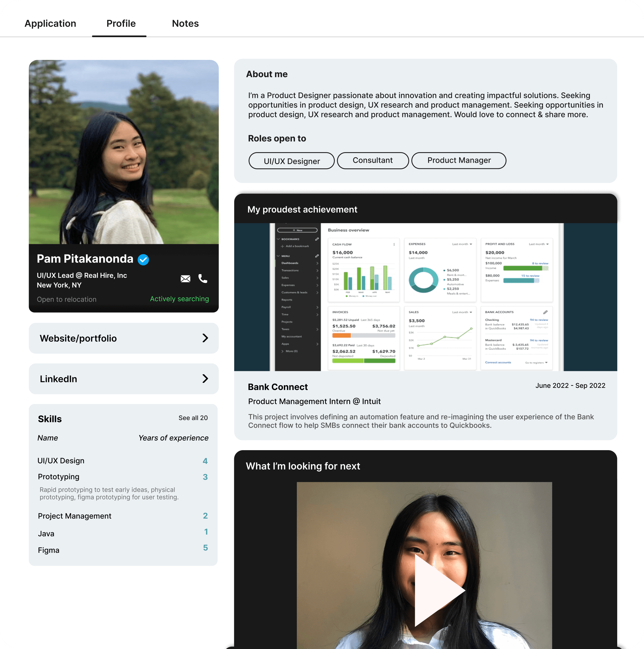The width and height of the screenshot is (644, 649).
Task: Select the Product Manager role chip
Action: tap(459, 160)
